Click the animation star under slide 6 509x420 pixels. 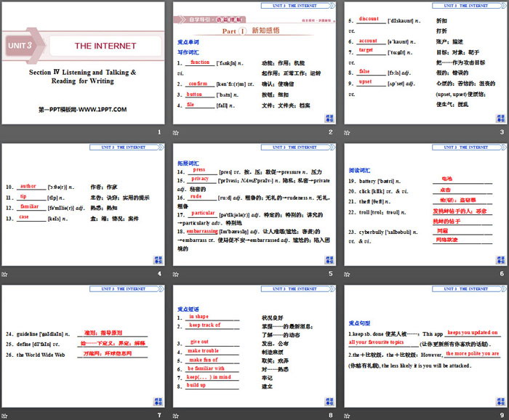point(347,274)
